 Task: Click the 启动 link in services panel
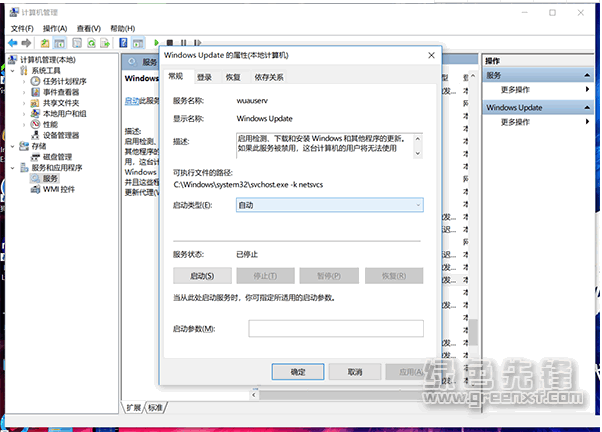coord(132,101)
